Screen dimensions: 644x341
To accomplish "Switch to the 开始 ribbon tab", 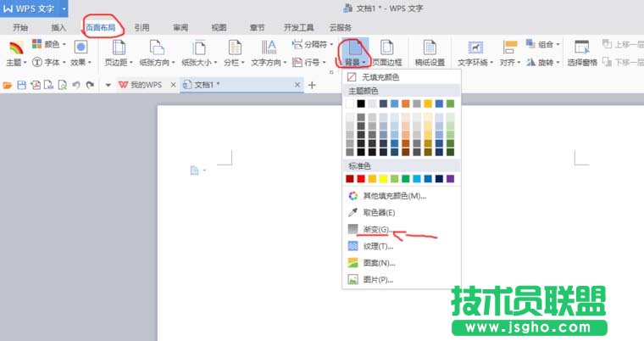I will (x=20, y=27).
